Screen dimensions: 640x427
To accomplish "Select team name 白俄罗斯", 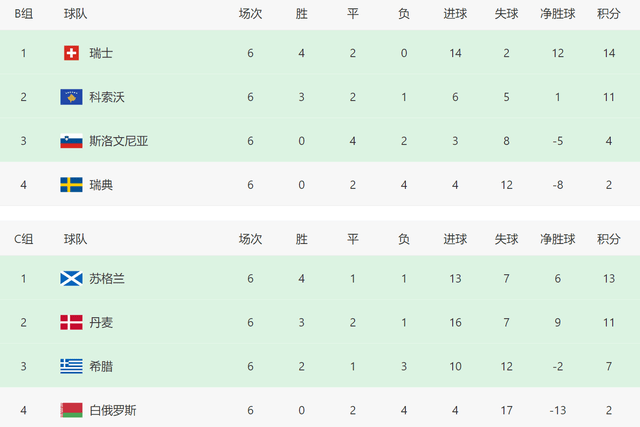I will pyautogui.click(x=113, y=409).
